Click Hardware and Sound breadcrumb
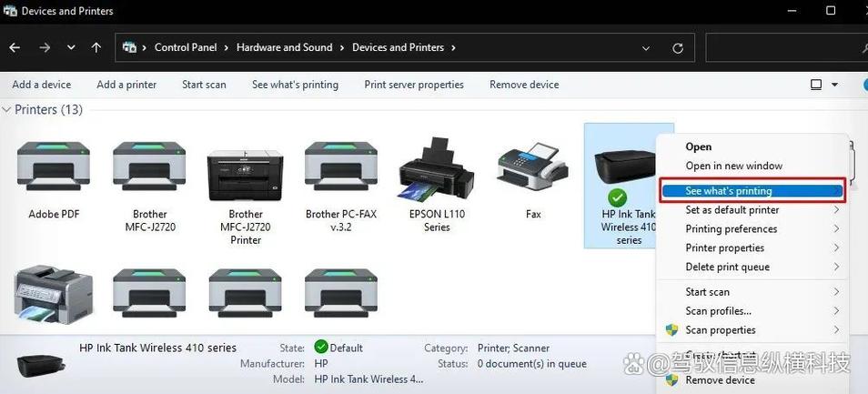Viewport: 868px width, 394px height. pos(285,47)
